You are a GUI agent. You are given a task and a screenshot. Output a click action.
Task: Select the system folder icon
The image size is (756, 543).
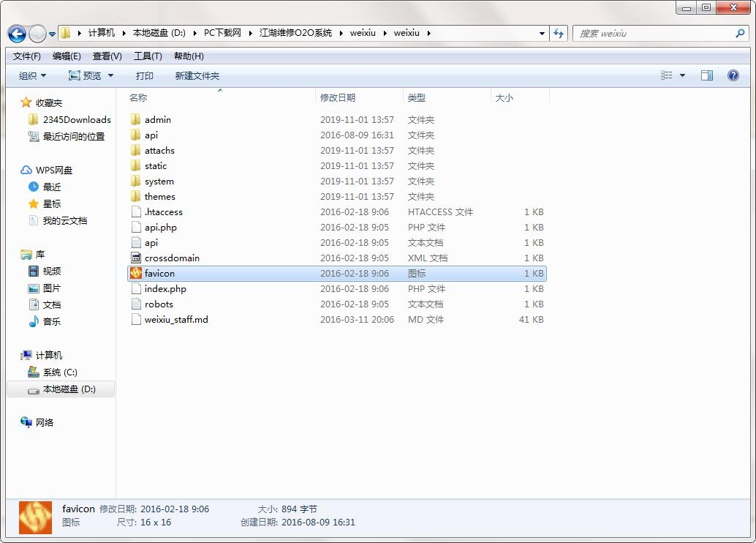(x=136, y=181)
